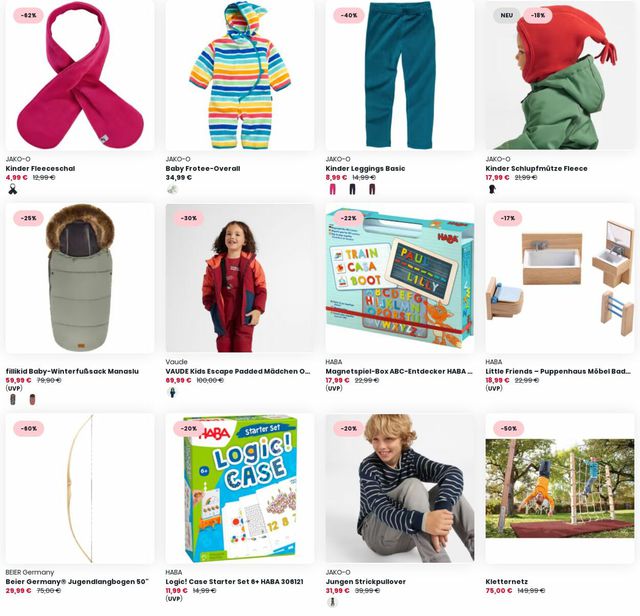Select the rose fillikid Winterfußsack variant
The width and height of the screenshot is (640, 616).
32,399
